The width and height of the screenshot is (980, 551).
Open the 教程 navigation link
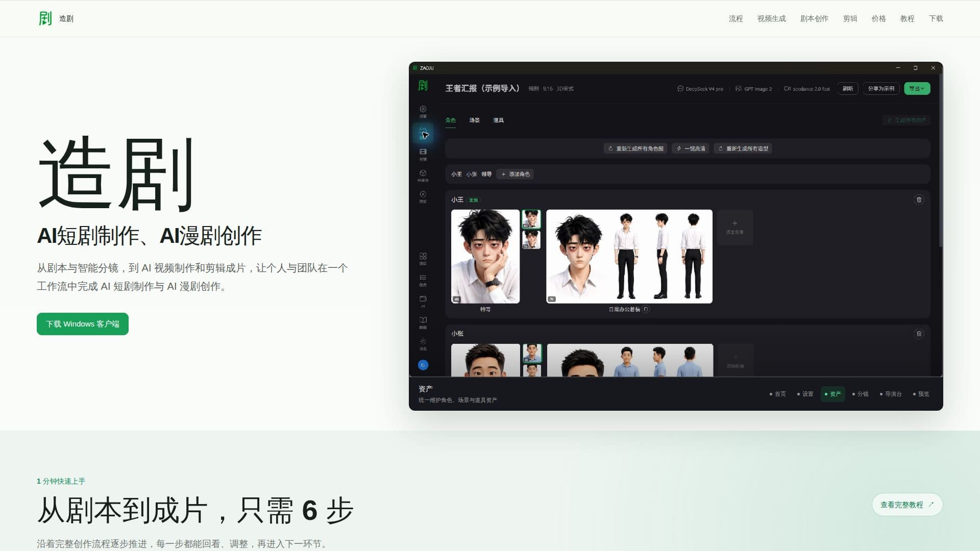[907, 18]
